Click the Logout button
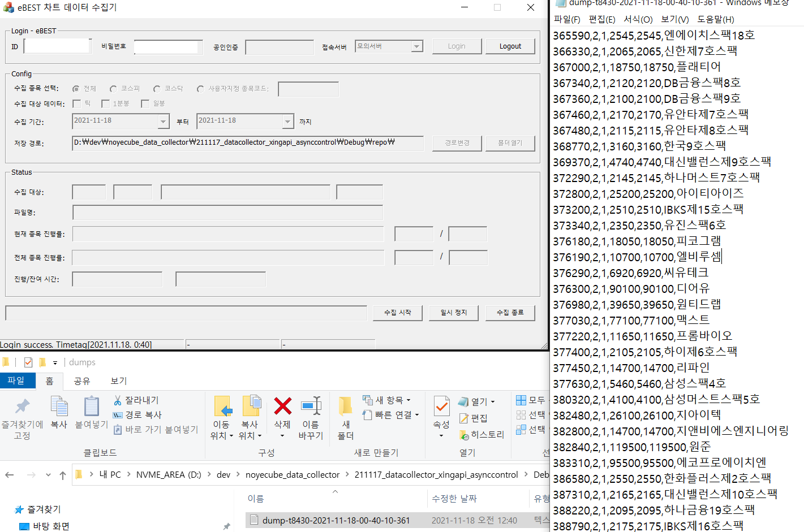 click(510, 46)
